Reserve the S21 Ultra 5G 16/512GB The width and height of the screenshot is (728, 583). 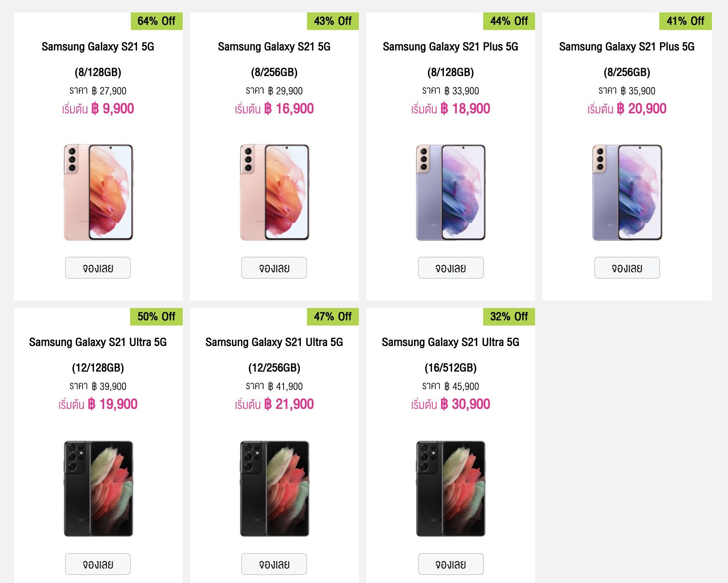pyautogui.click(x=451, y=564)
